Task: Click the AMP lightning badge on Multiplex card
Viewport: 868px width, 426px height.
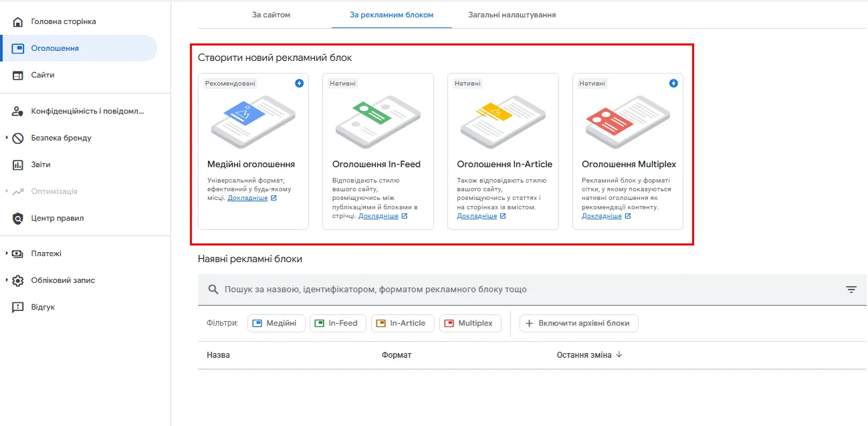Action: click(673, 84)
